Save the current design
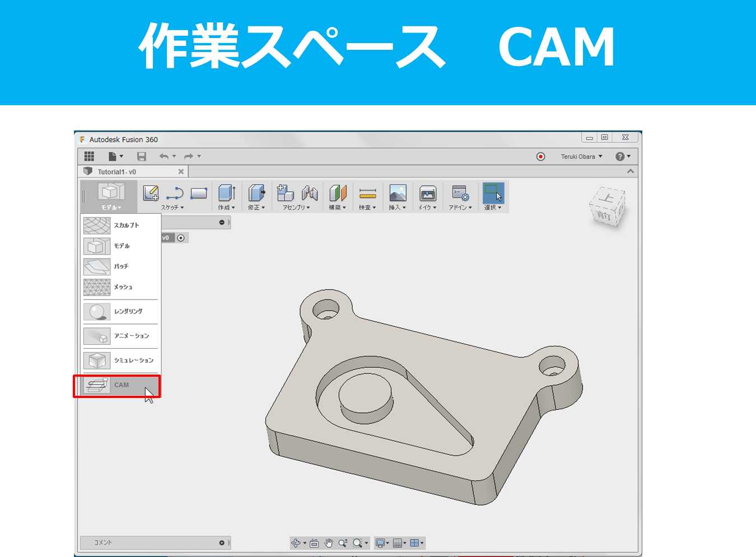 coord(142,156)
